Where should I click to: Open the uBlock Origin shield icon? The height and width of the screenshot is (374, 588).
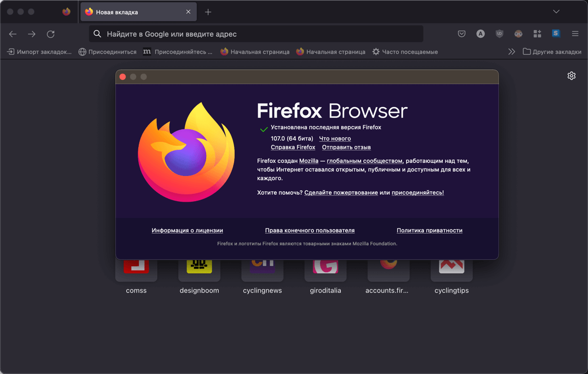tap(499, 34)
